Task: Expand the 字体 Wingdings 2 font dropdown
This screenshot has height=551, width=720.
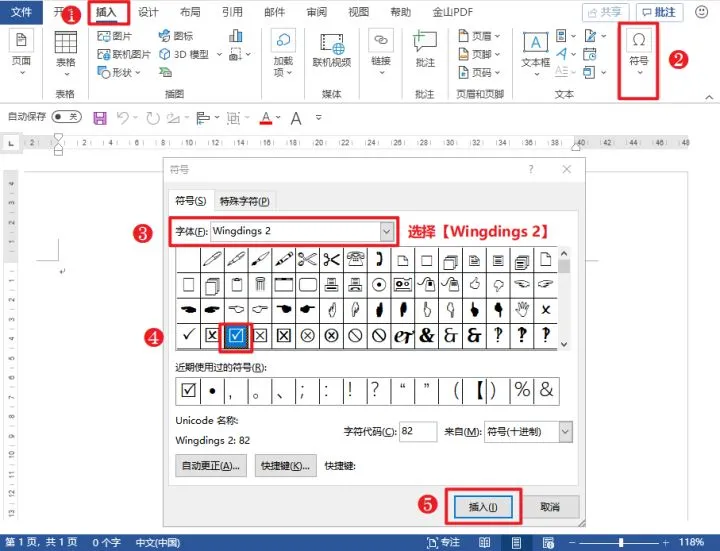Action: (x=387, y=231)
